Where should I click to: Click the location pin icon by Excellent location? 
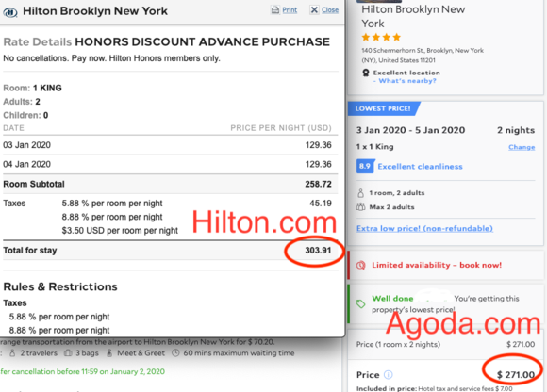pyautogui.click(x=366, y=73)
